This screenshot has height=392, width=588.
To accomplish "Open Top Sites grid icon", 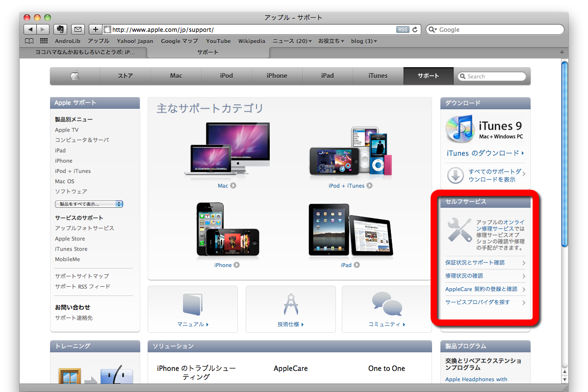I will 44,41.
